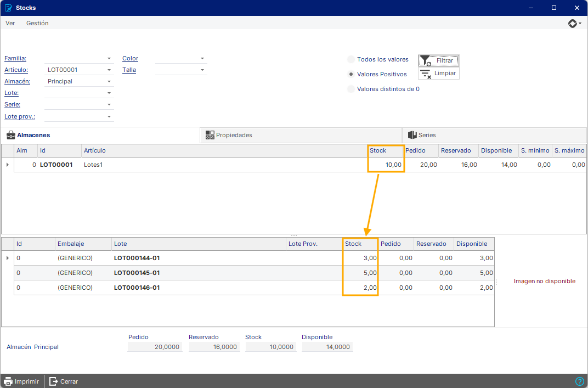
Task: Click the Imprimir button label
Action: pyautogui.click(x=27, y=381)
